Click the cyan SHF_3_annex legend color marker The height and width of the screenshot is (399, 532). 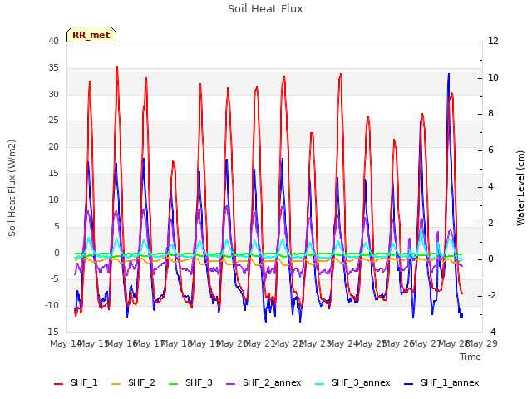[319, 384]
